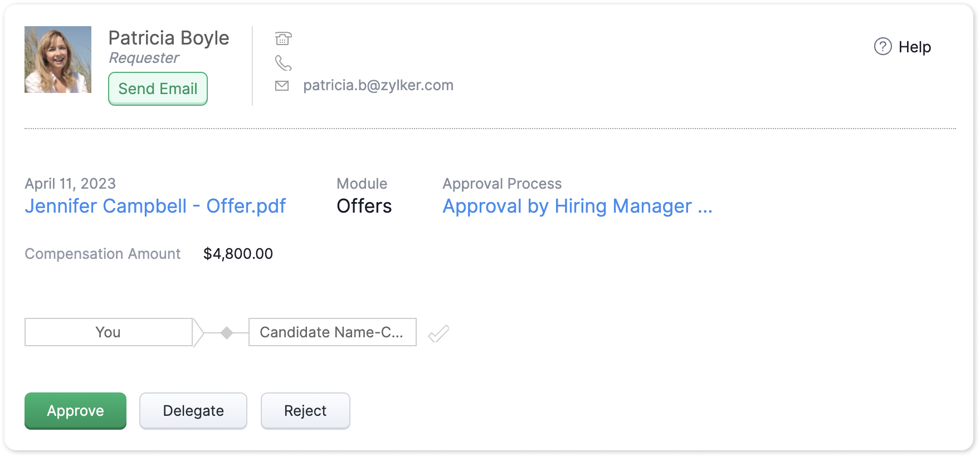Click the diamond connector in approval flow
980x457 pixels.
pos(227,333)
